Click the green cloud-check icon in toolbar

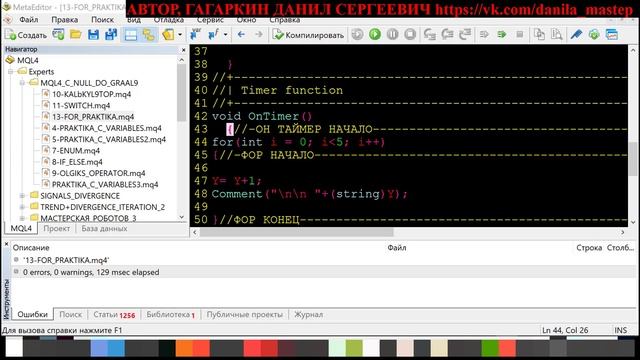click(594, 35)
